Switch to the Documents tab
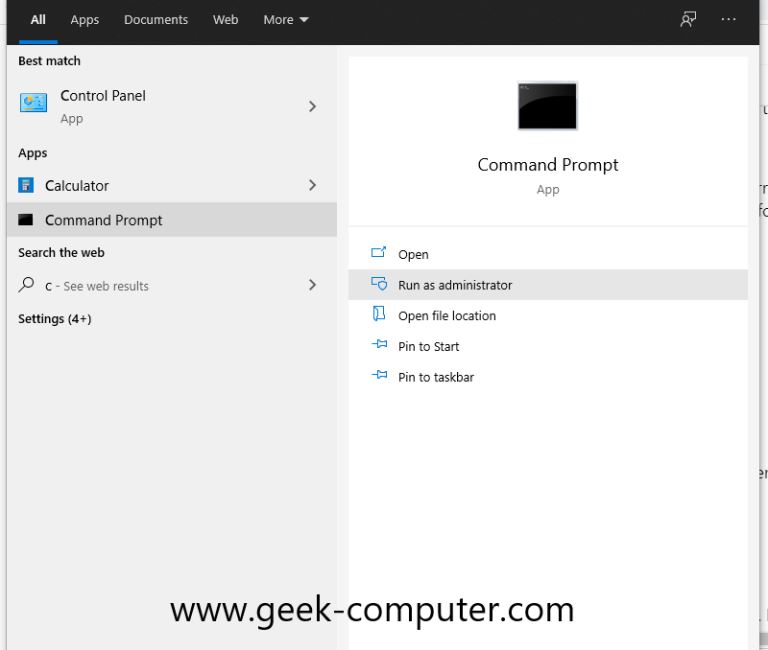Image resolution: width=768 pixels, height=650 pixels. coord(156,20)
